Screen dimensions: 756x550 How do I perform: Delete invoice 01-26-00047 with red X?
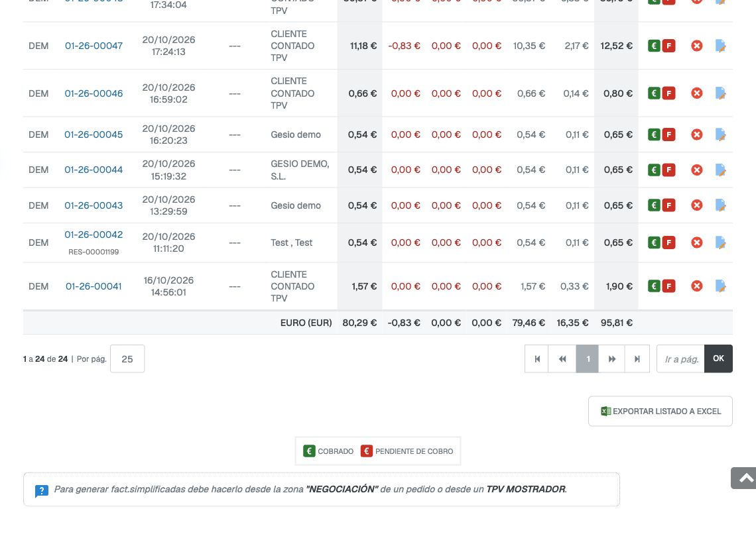point(697,46)
